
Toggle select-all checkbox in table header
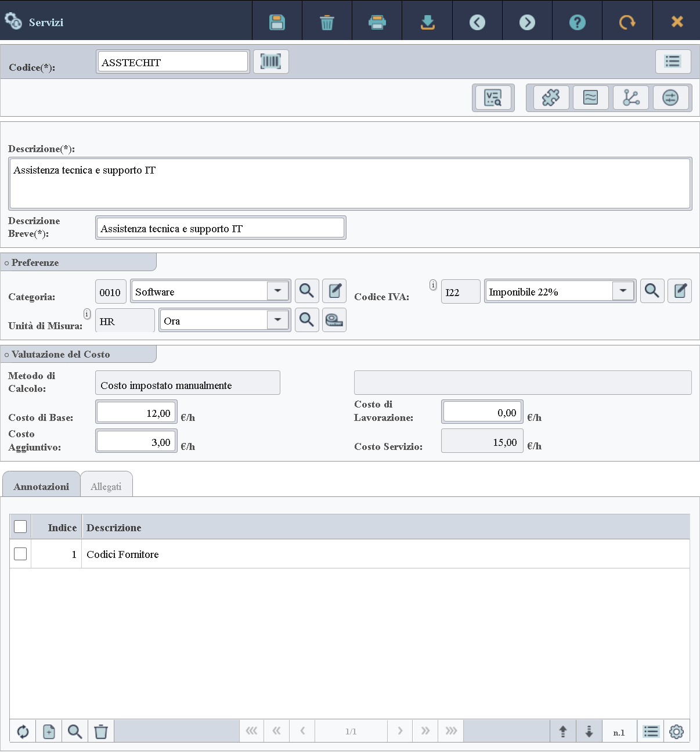[x=20, y=527]
